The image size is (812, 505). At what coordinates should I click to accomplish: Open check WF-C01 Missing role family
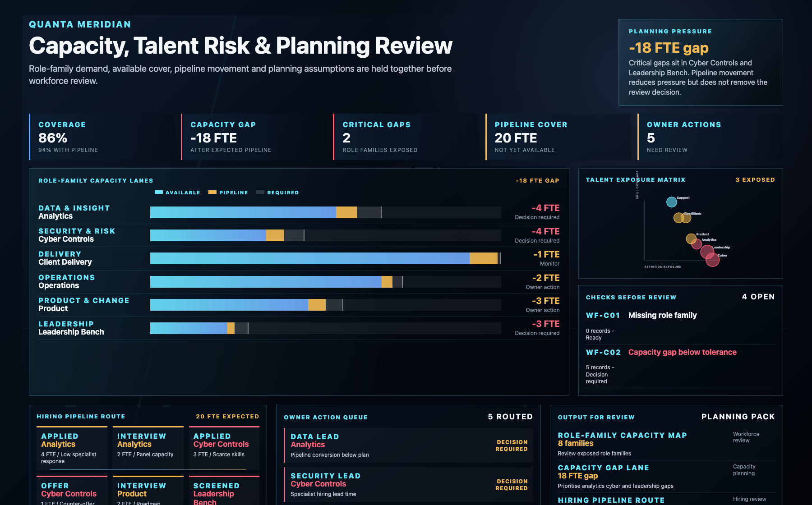(681, 326)
